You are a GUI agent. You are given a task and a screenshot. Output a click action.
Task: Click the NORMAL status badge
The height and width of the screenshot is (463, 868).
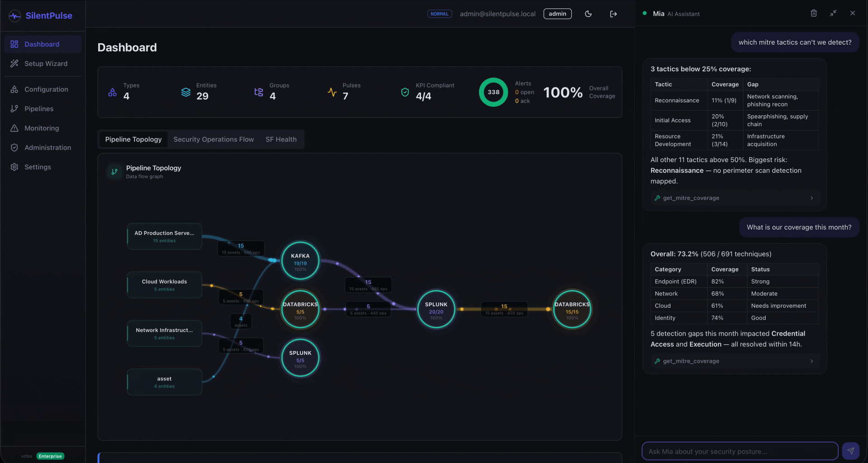(x=439, y=14)
